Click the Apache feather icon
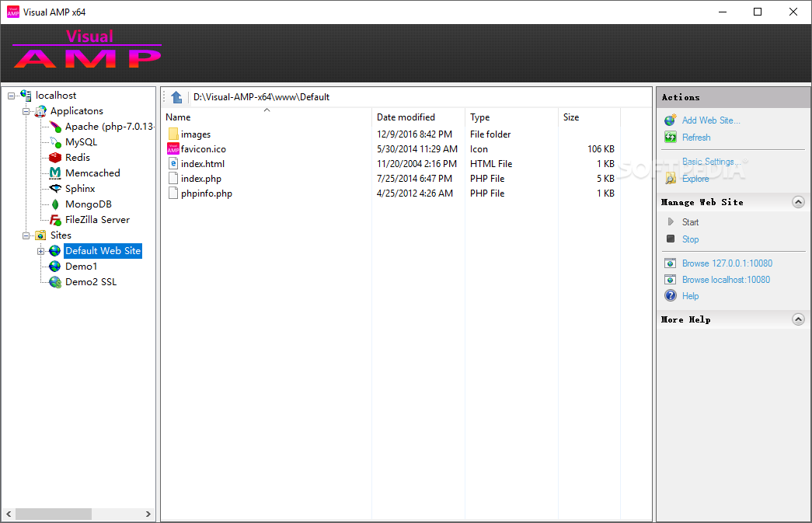Viewport: 812px width, 523px height. (x=55, y=127)
